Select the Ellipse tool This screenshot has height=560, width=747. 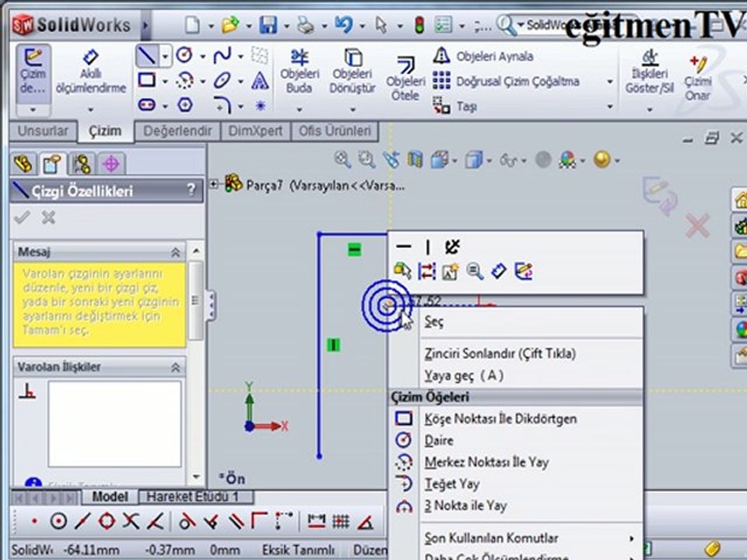[222, 80]
